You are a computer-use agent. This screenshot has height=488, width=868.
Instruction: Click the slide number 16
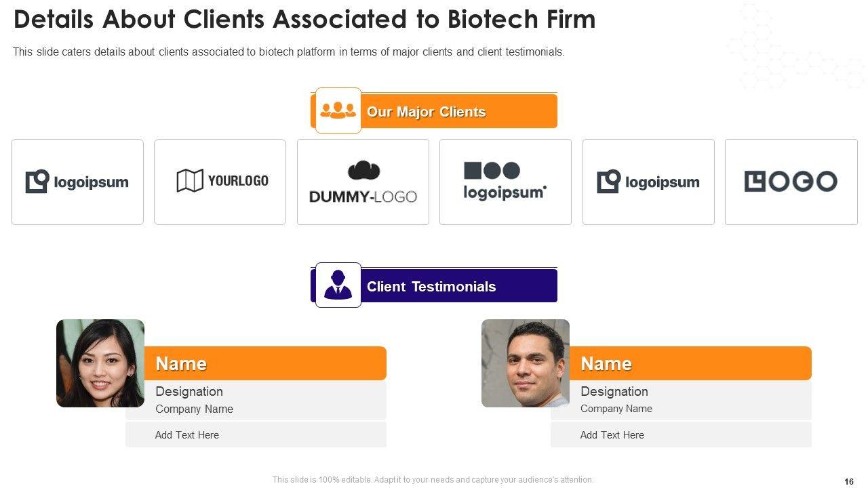click(x=849, y=481)
